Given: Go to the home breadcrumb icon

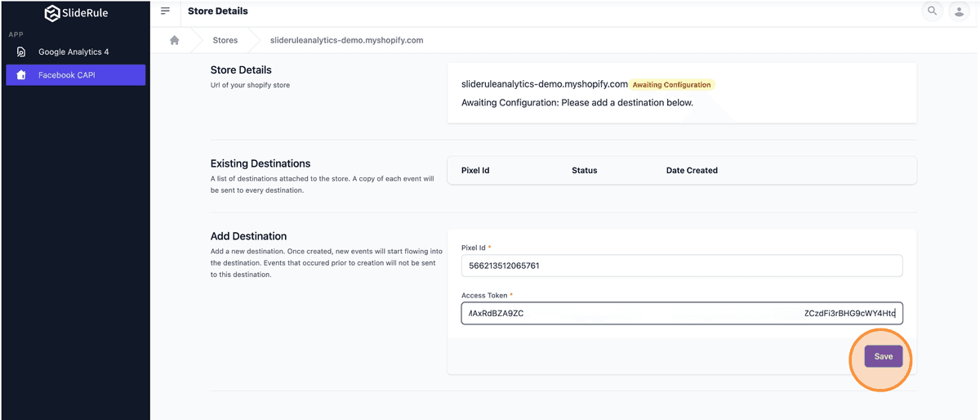Looking at the screenshot, I should click(x=174, y=40).
